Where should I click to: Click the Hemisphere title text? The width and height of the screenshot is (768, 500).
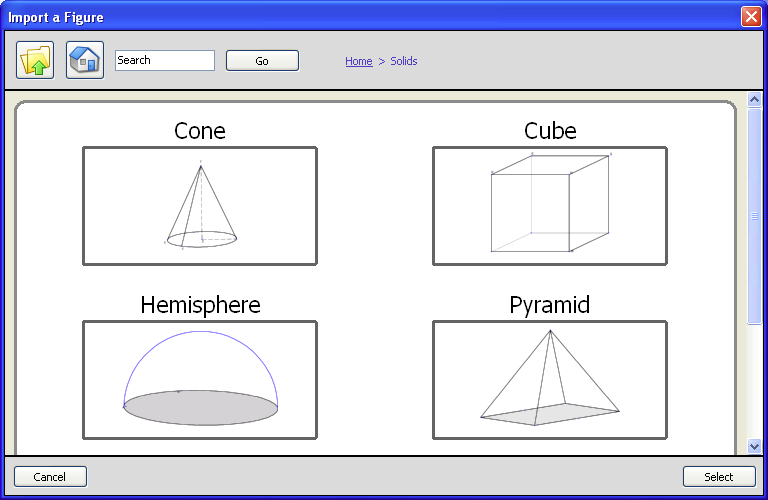coord(200,305)
